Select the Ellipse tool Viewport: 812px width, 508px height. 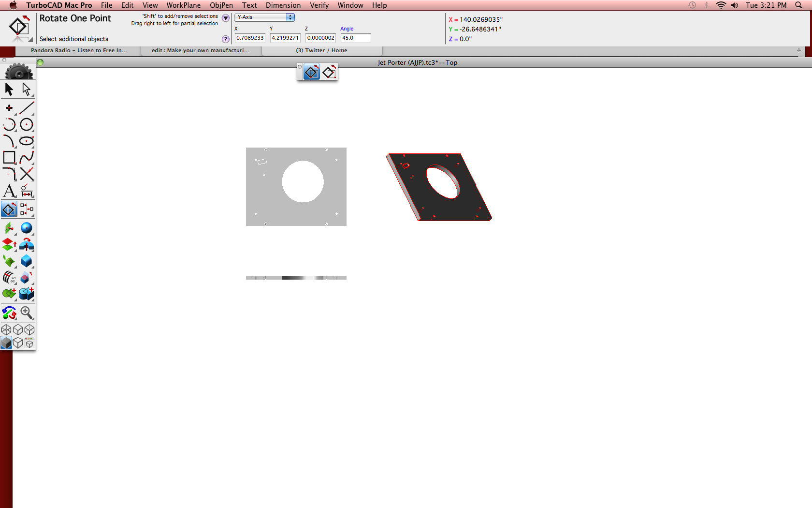point(27,141)
